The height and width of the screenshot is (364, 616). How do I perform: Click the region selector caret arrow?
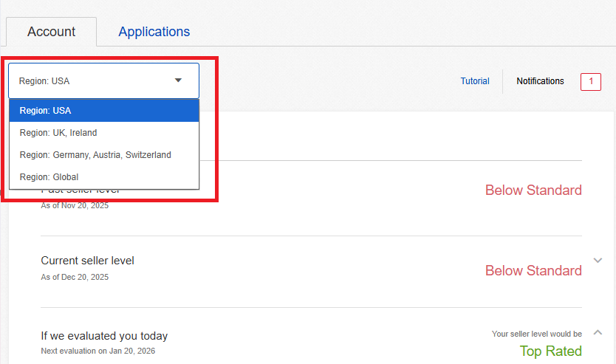click(178, 80)
